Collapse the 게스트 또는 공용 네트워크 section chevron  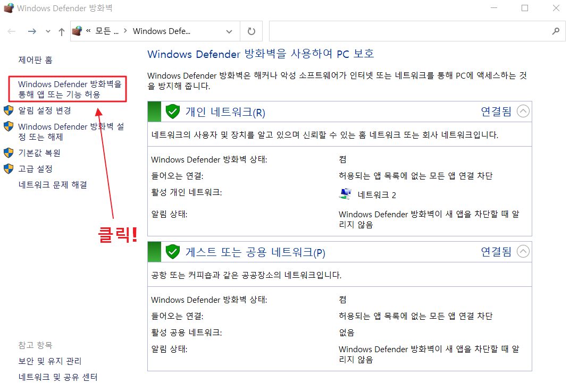pyautogui.click(x=523, y=251)
